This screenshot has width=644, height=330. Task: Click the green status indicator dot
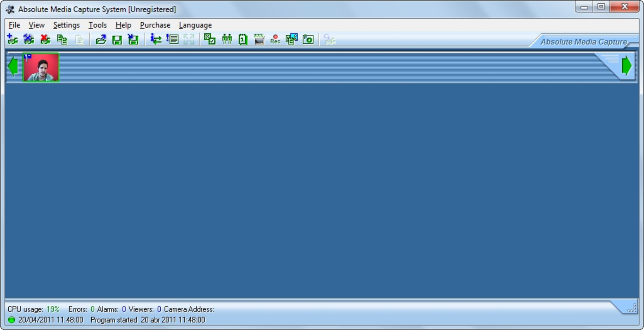12,320
